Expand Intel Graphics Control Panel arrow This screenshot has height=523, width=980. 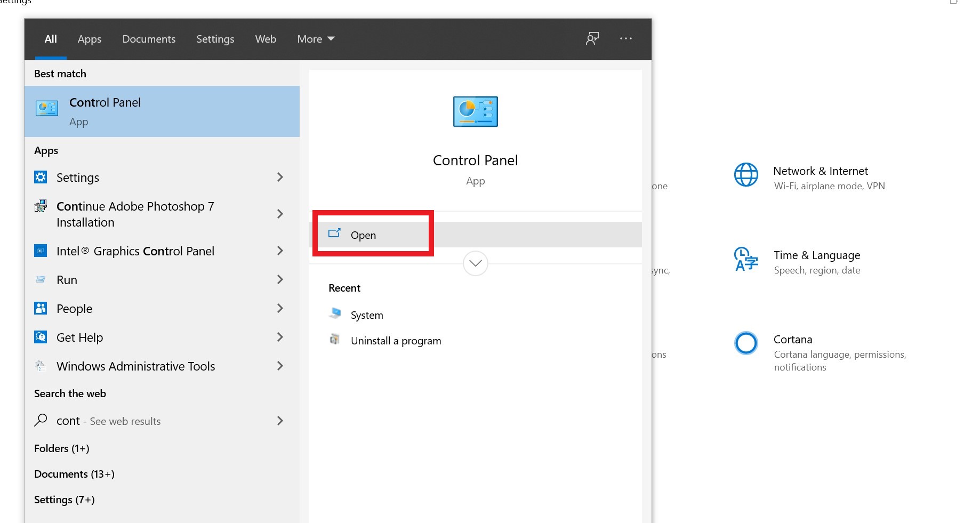click(280, 251)
